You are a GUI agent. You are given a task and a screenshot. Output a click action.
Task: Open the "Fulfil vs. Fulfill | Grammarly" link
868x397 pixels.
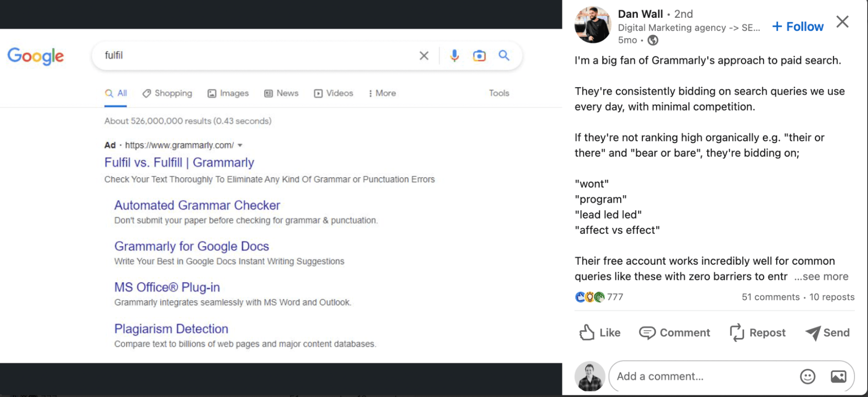(178, 162)
